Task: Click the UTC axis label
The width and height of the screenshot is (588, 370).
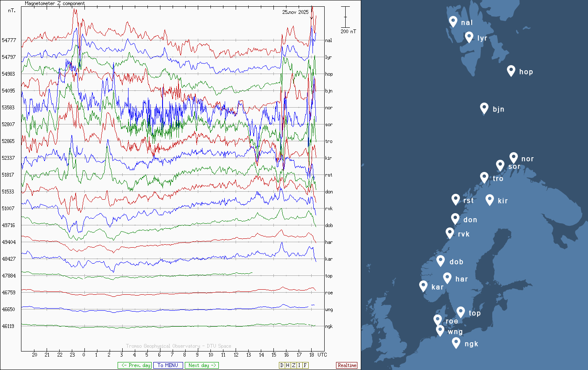Action: 322,355
